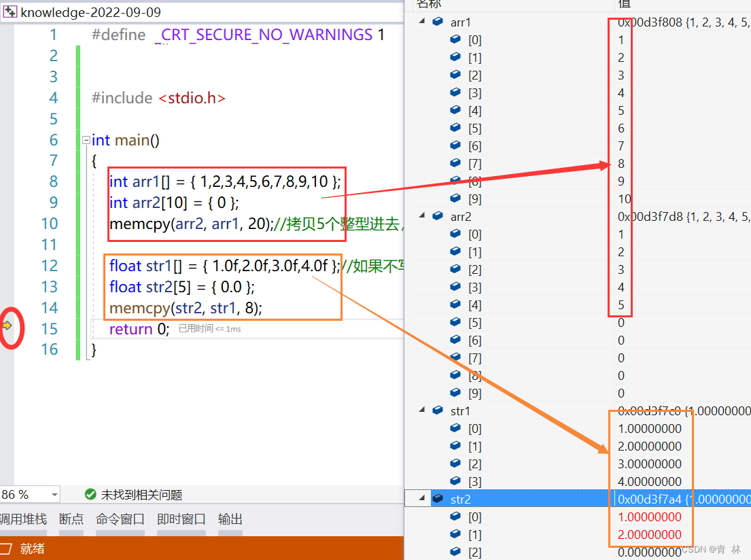The width and height of the screenshot is (751, 560).
Task: Click the green check no-issues icon
Action: click(x=90, y=494)
